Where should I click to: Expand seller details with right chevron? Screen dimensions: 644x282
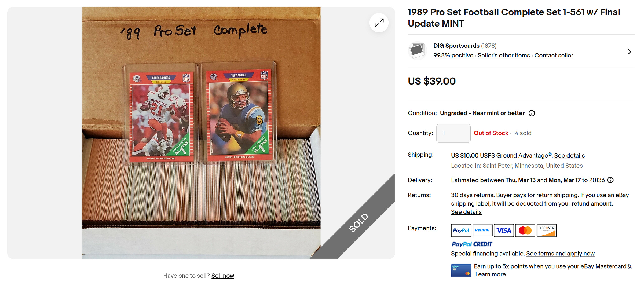pos(629,52)
